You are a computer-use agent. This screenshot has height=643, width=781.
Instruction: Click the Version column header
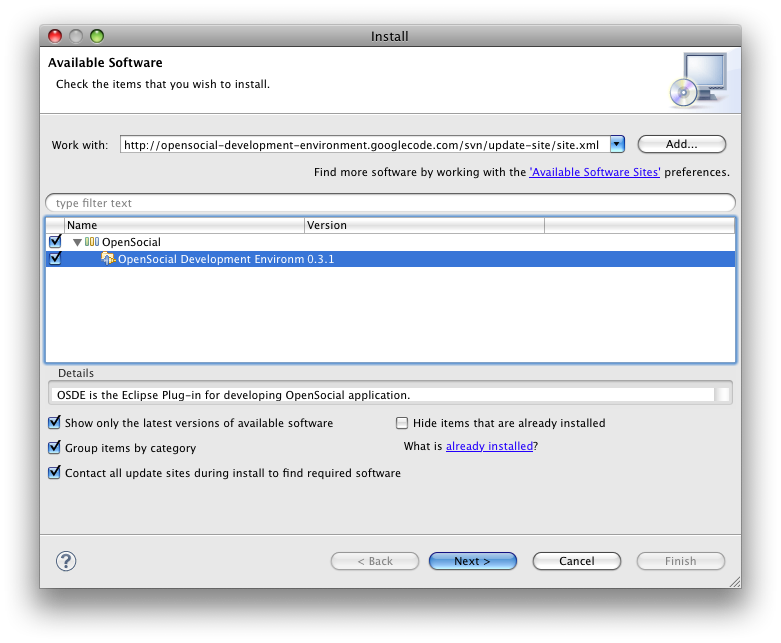tap(424, 225)
